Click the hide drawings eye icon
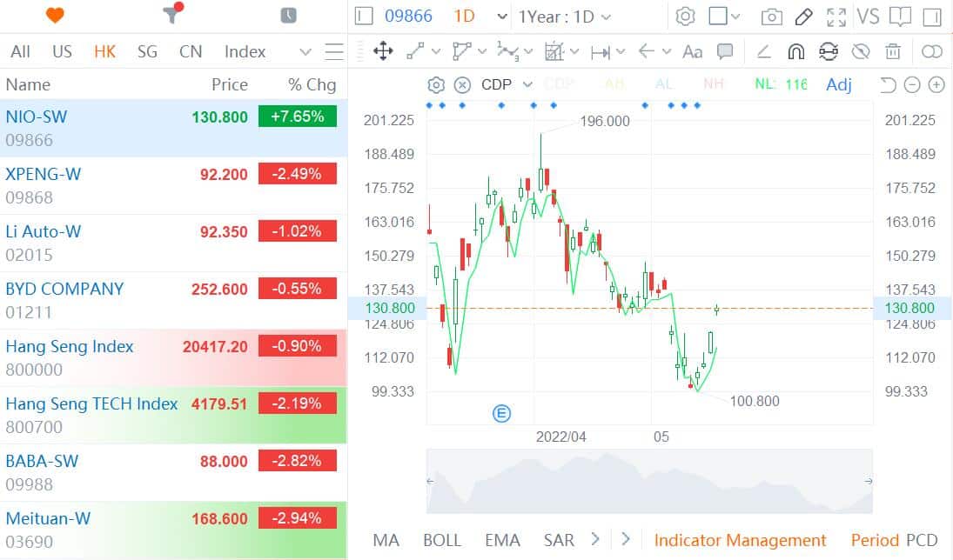 tap(862, 51)
